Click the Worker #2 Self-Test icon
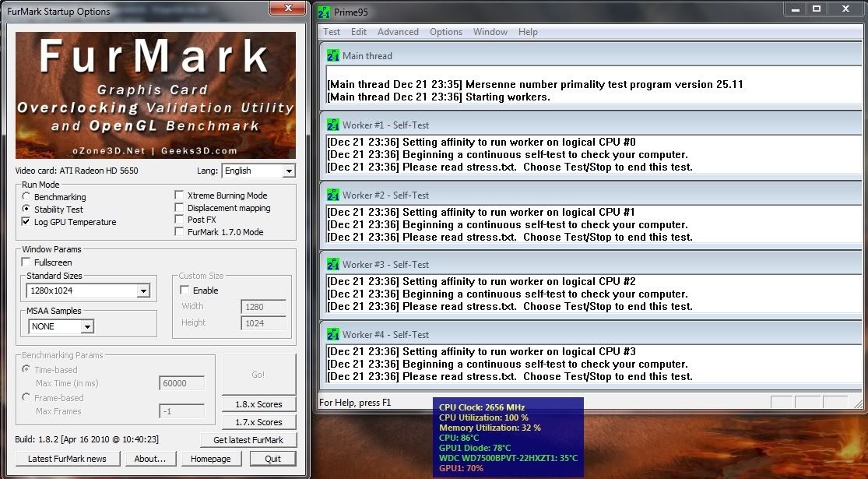 [333, 195]
